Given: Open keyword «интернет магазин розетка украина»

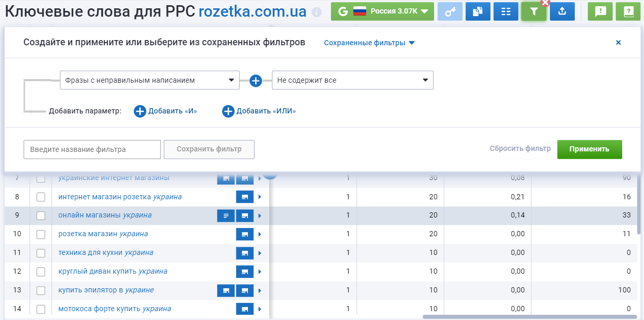Looking at the screenshot, I should (x=120, y=197).
